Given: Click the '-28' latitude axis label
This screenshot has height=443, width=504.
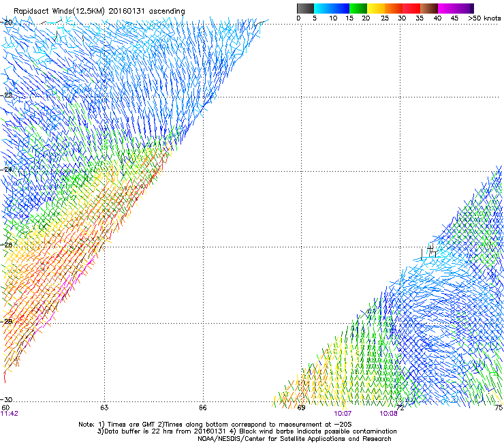Looking at the screenshot, I should (x=6, y=322).
